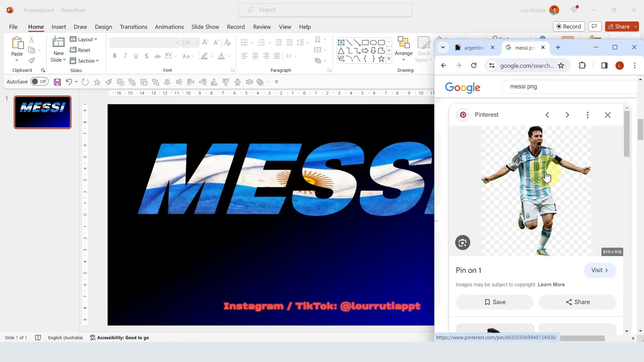The width and height of the screenshot is (644, 362).
Task: Click the Center text alignment icon
Action: [x=255, y=56]
